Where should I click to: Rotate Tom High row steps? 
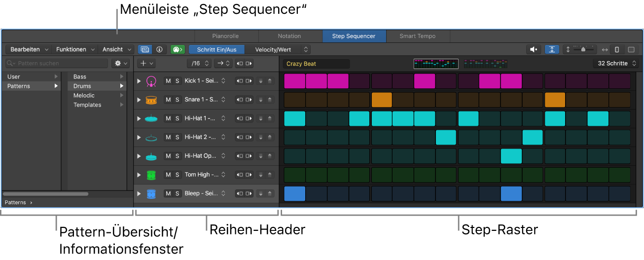pyautogui.click(x=244, y=175)
